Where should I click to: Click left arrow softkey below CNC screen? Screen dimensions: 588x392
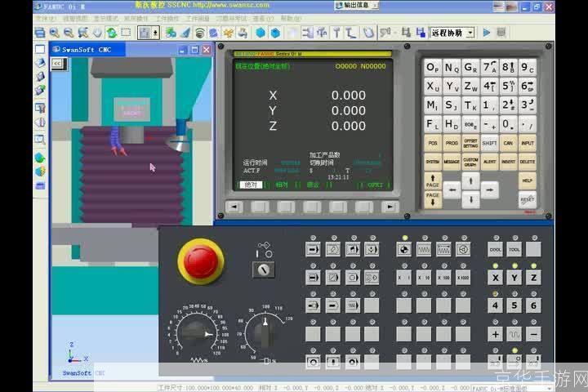coord(234,207)
